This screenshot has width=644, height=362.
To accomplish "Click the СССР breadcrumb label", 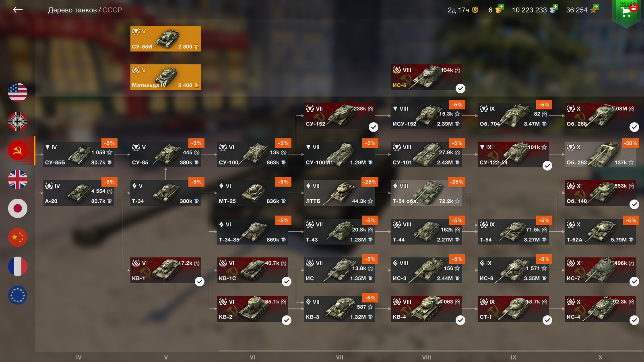I will click(112, 10).
